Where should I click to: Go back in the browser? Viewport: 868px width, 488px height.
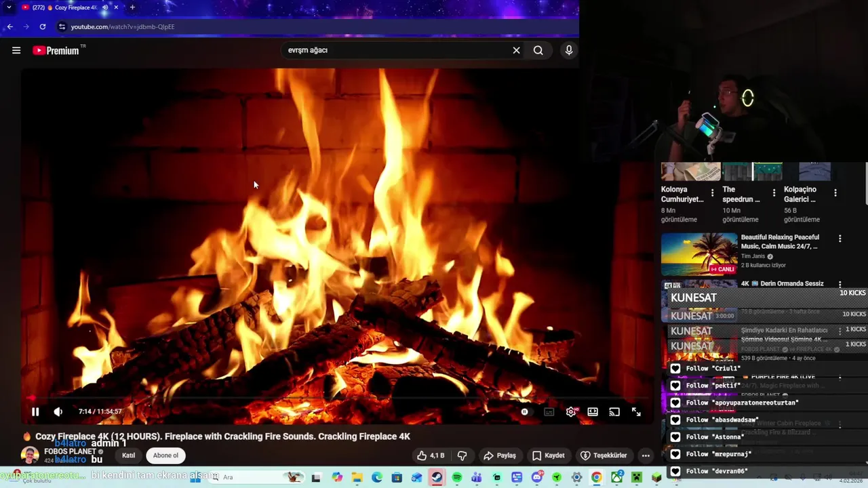point(9,26)
